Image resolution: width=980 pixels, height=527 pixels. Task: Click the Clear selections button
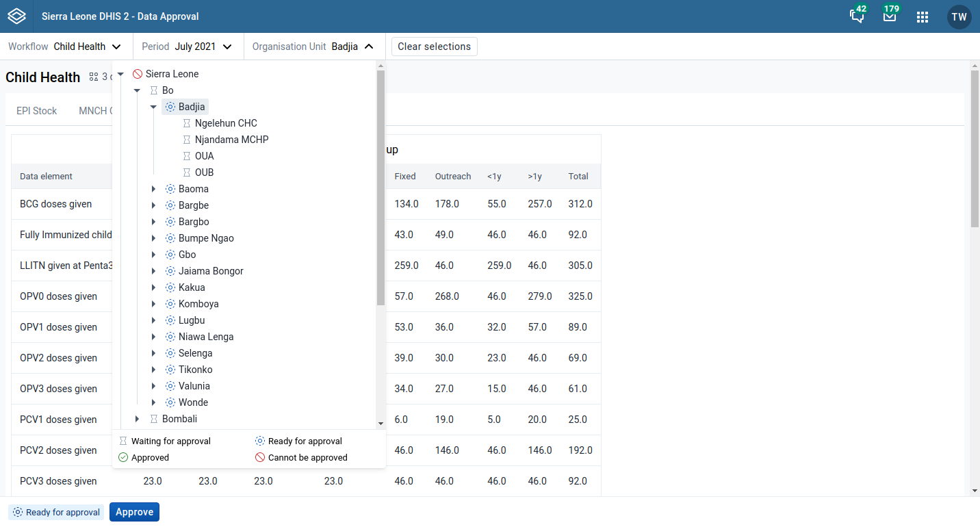[x=434, y=47]
